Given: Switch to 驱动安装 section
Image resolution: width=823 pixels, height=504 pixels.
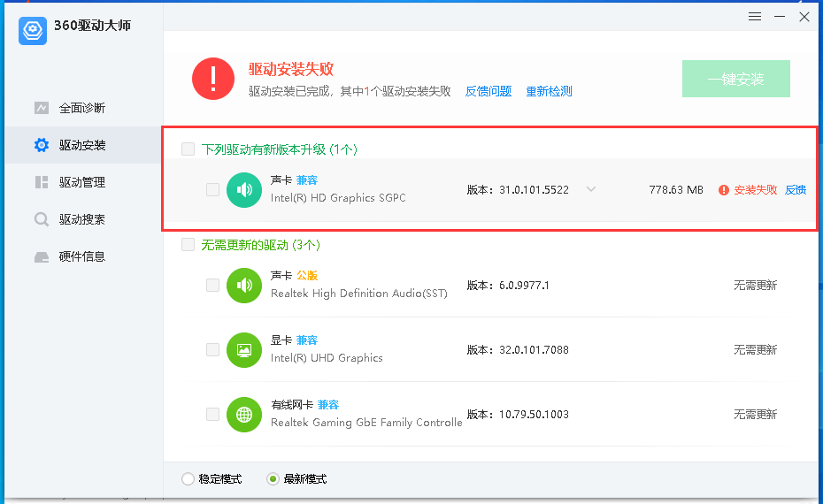Looking at the screenshot, I should (83, 145).
